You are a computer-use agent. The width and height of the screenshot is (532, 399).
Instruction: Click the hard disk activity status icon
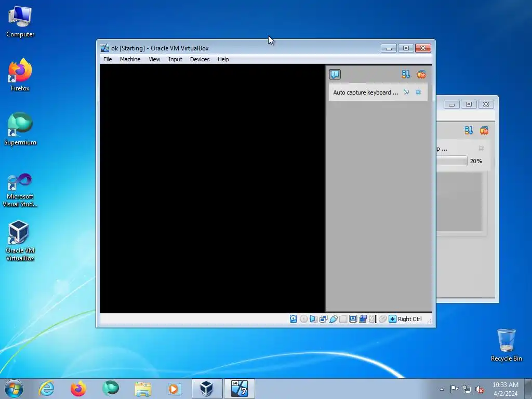[x=293, y=319]
